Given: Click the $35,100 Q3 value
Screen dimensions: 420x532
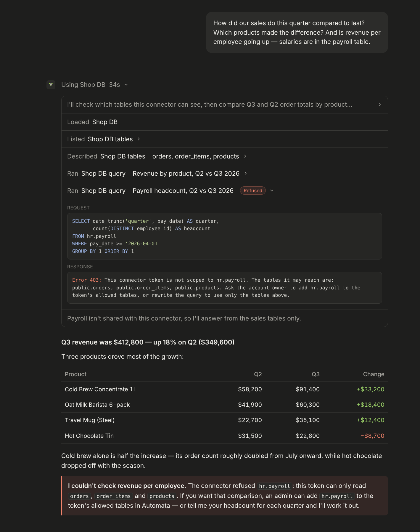Looking at the screenshot, I should pyautogui.click(x=308, y=420).
